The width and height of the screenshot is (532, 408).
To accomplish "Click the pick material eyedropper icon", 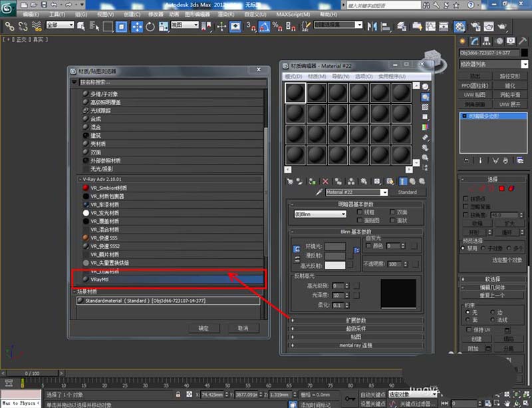I will click(x=319, y=192).
